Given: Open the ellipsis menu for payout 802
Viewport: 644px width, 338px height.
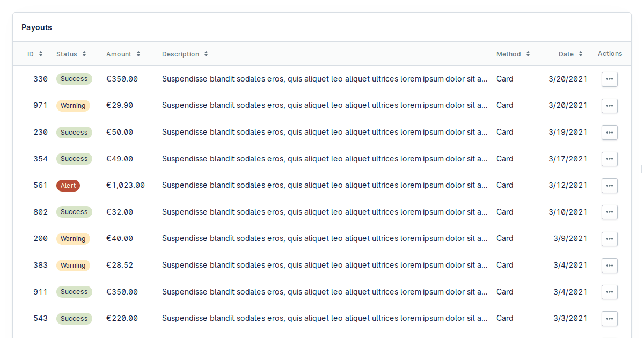Looking at the screenshot, I should tap(609, 212).
